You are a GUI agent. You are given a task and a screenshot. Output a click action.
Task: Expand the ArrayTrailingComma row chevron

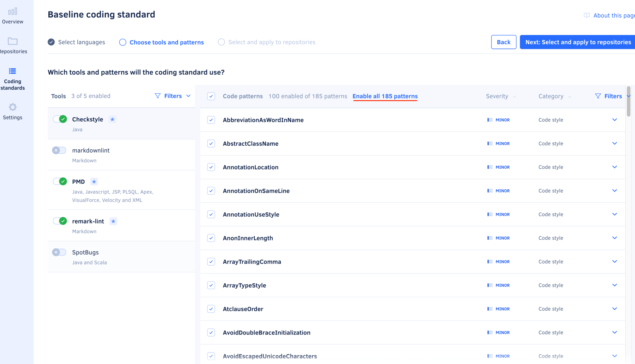tap(615, 261)
